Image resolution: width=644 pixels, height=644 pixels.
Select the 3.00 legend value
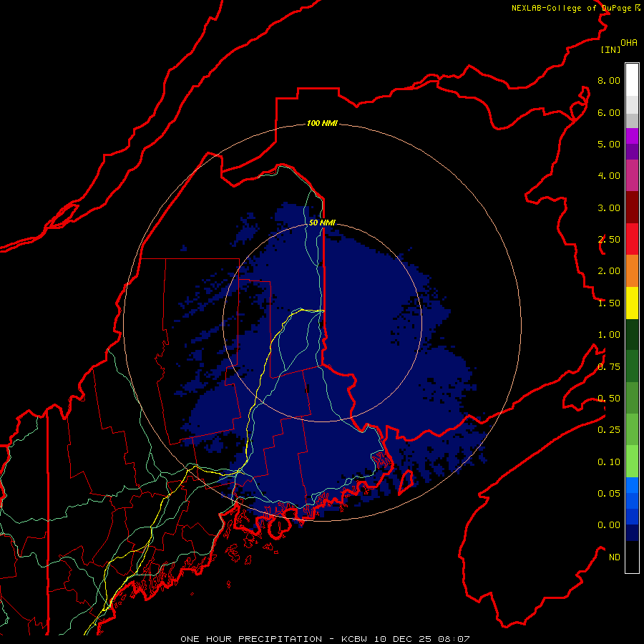(x=609, y=208)
